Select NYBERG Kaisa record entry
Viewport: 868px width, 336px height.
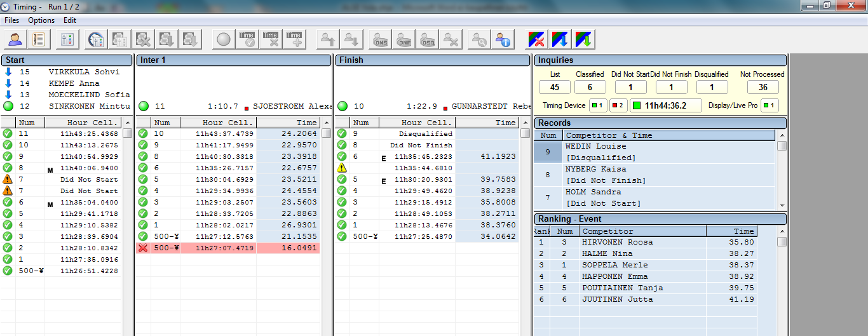click(x=654, y=175)
